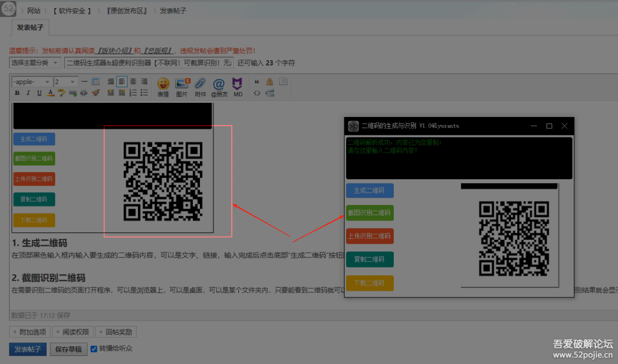The height and width of the screenshot is (364, 618).
Task: Insert a numbered list
Action: (x=133, y=93)
